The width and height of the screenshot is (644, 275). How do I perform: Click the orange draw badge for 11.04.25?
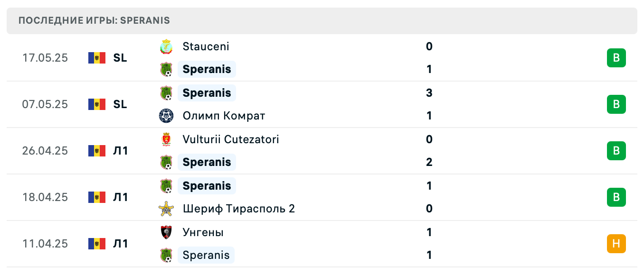pos(616,244)
